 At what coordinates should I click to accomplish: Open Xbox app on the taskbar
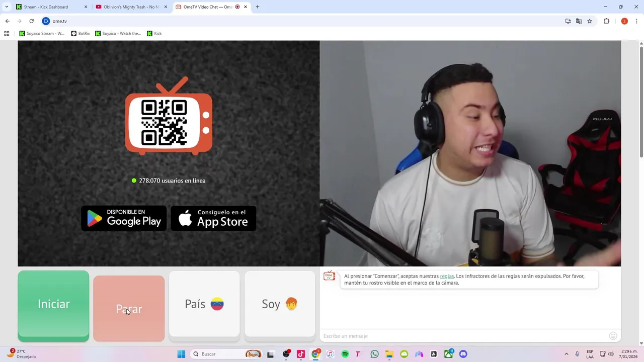click(448, 354)
